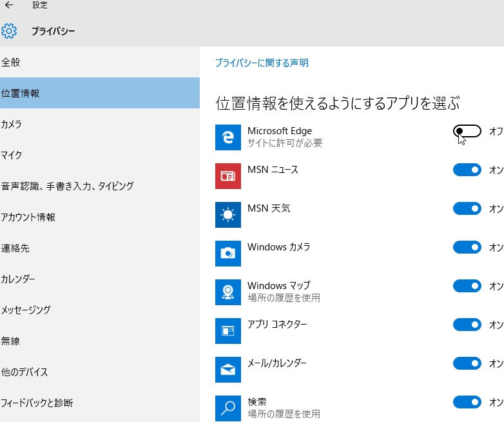The image size is (504, 422).
Task: Click 場所の履歴を使用 under 検索
Action: (x=284, y=414)
